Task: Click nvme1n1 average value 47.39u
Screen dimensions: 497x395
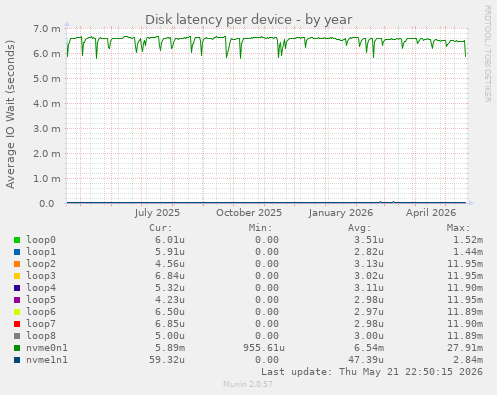Action: (366, 360)
